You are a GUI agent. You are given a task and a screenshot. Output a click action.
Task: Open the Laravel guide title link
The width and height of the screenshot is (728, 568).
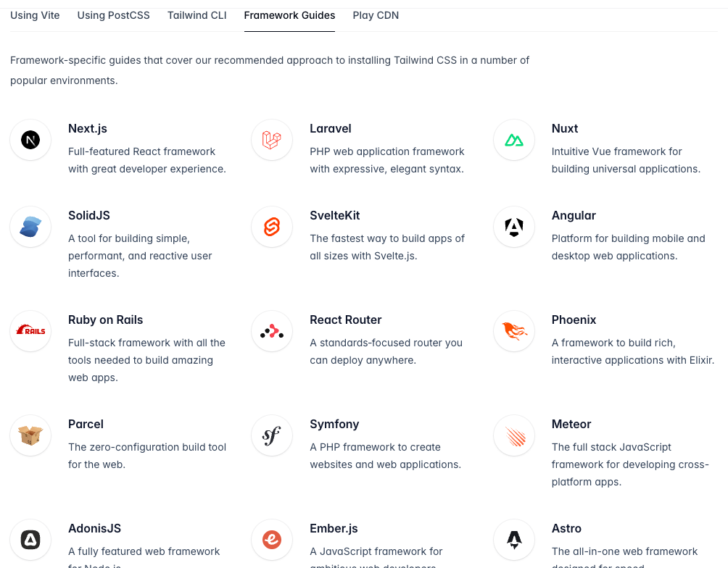click(x=330, y=128)
